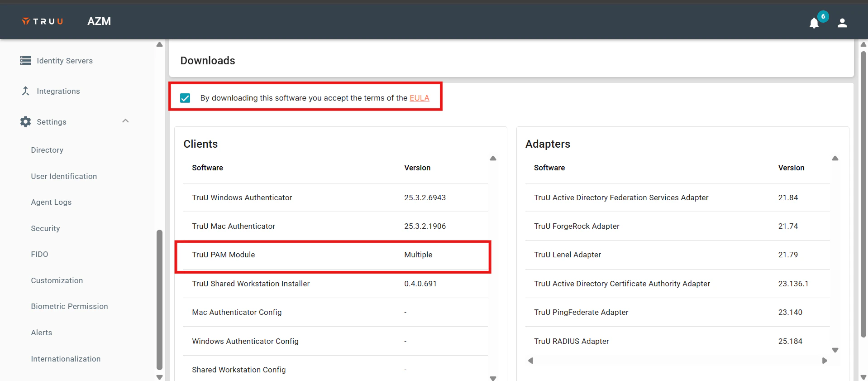Click the main page scrollbar thumb

pyautogui.click(x=863, y=194)
